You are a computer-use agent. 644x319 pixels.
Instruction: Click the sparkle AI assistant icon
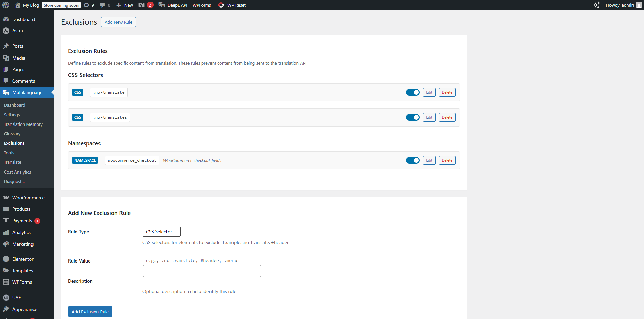pyautogui.click(x=597, y=5)
